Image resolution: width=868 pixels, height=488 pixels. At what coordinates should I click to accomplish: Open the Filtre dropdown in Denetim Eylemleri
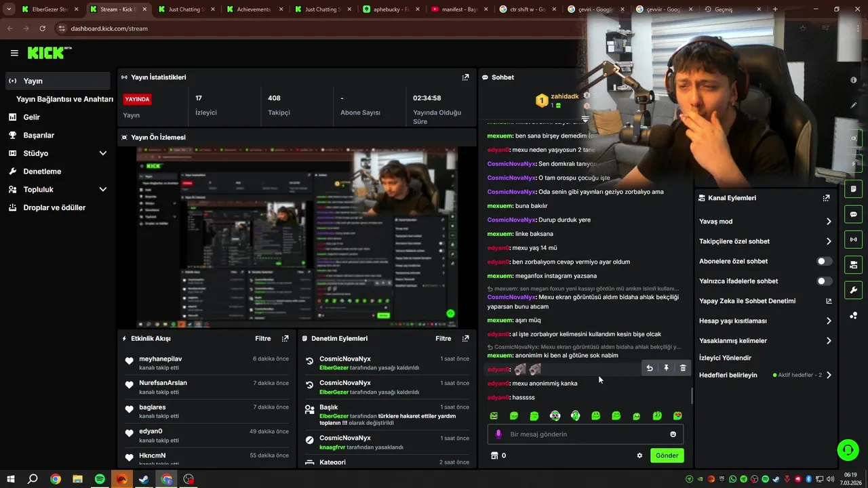[x=443, y=338]
